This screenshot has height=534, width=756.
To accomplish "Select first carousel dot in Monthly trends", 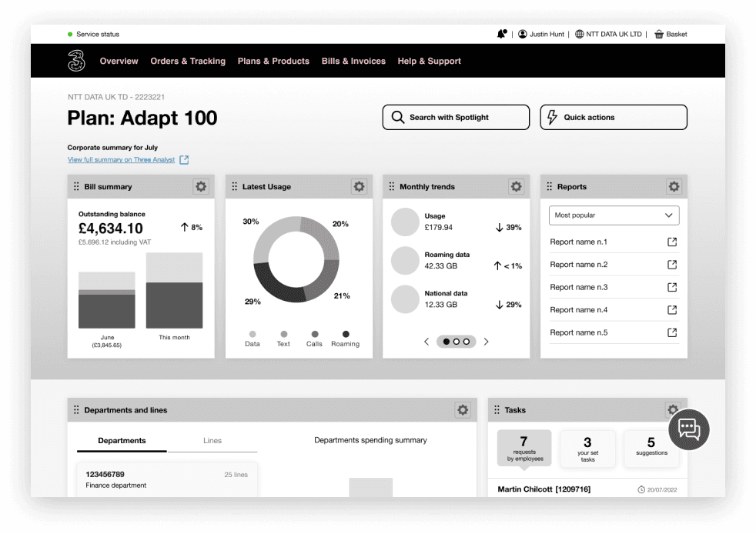I will (447, 342).
